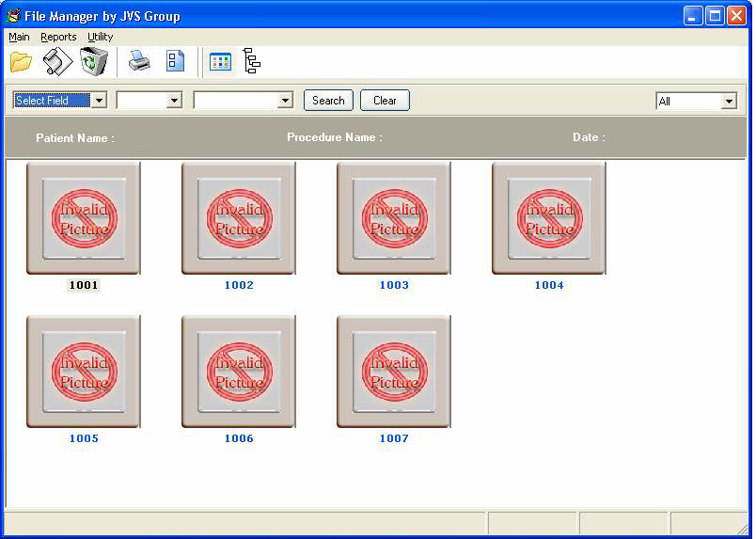Open the Main menu

coord(19,37)
